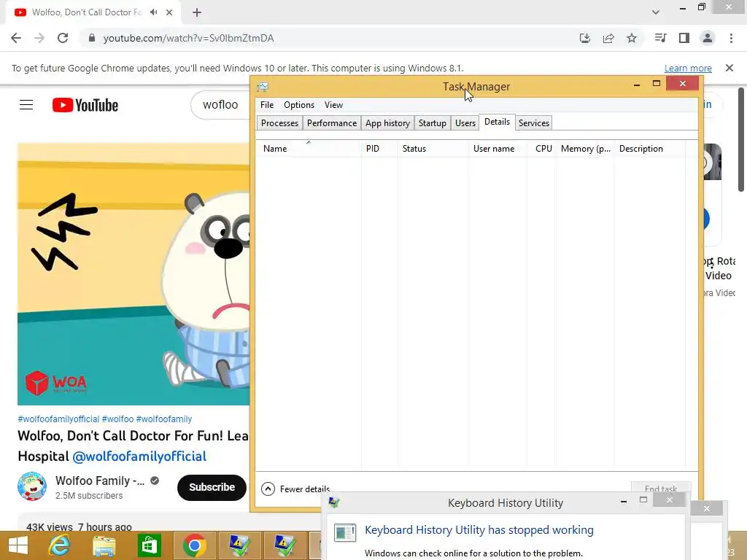747x560 pixels.
Task: Bookmark this page with the star
Action: pos(632,38)
